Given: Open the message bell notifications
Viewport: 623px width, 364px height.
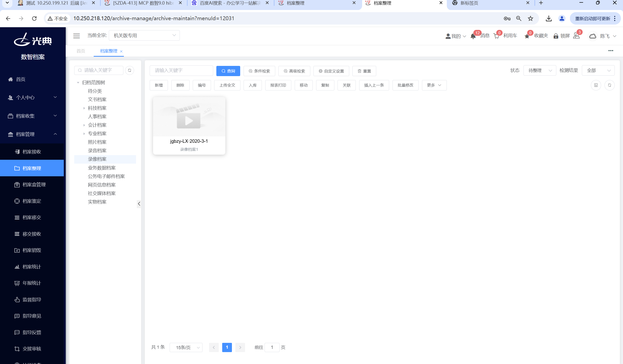Looking at the screenshot, I should [473, 36].
